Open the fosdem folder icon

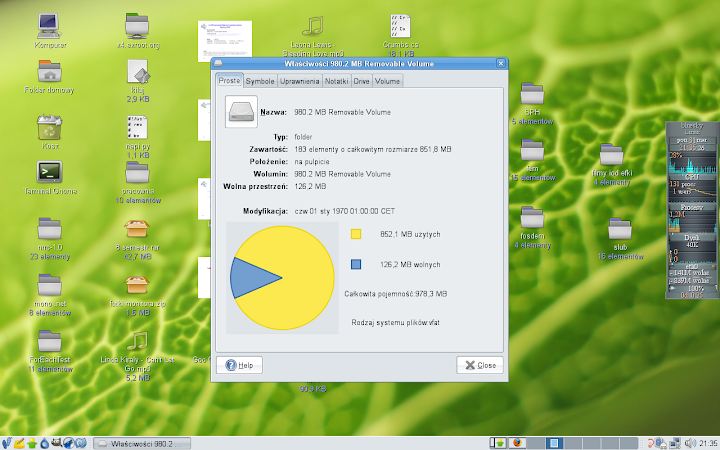[532, 217]
